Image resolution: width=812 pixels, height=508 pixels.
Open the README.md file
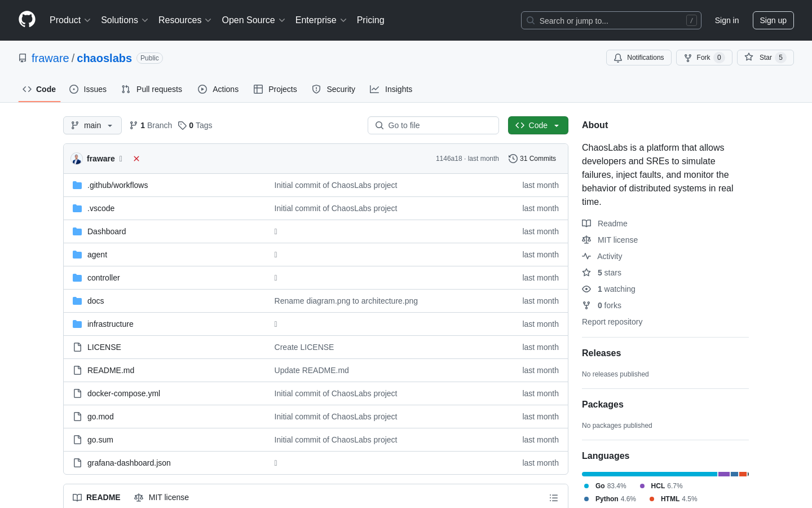coord(111,370)
